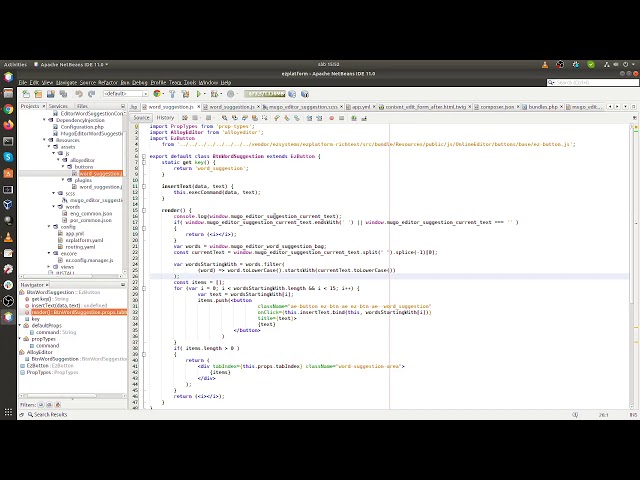
Task: Open the Tools menu
Action: click(x=190, y=82)
